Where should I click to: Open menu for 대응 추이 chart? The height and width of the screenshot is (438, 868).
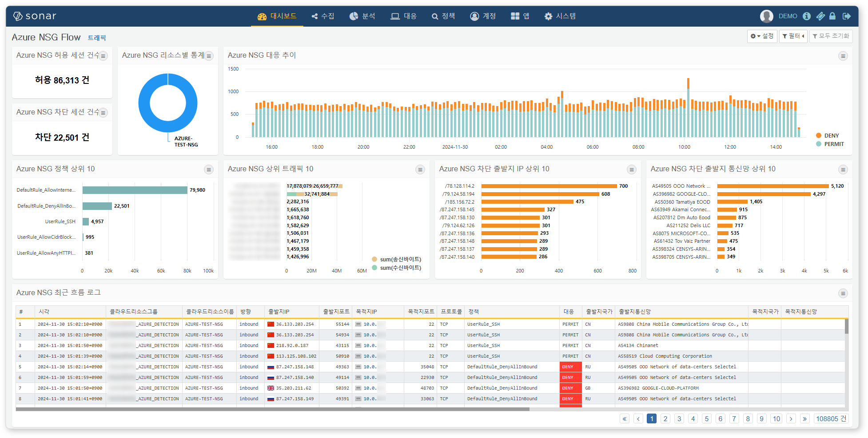[x=843, y=56]
